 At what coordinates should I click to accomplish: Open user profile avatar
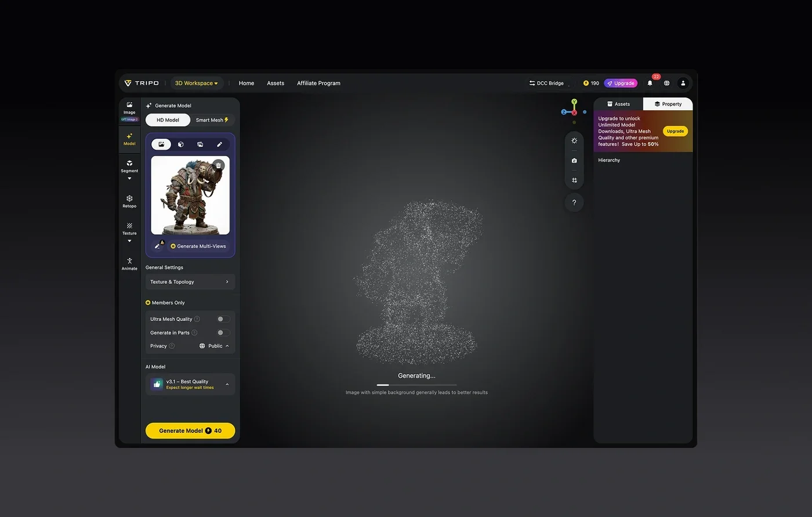(683, 83)
